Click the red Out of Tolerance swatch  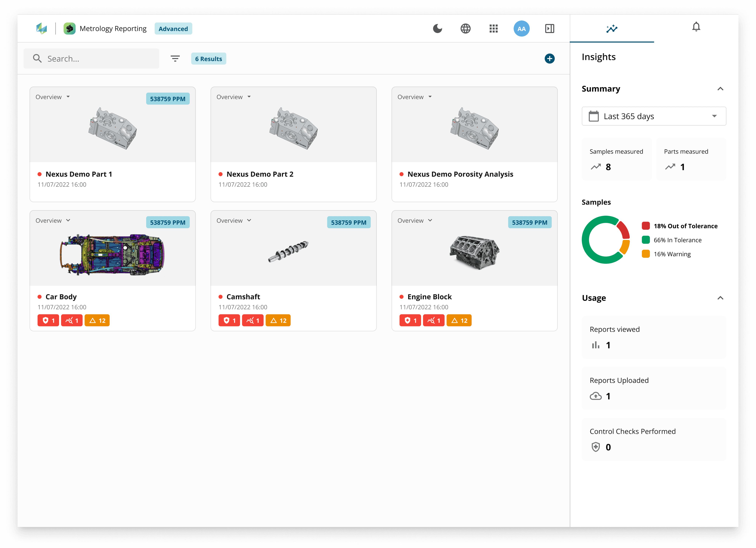[646, 226]
